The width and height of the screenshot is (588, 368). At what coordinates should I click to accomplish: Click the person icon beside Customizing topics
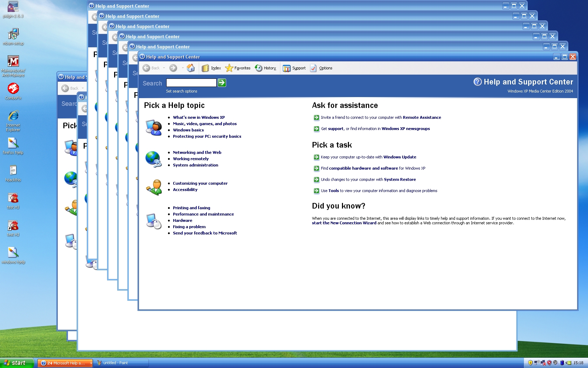pos(154,187)
